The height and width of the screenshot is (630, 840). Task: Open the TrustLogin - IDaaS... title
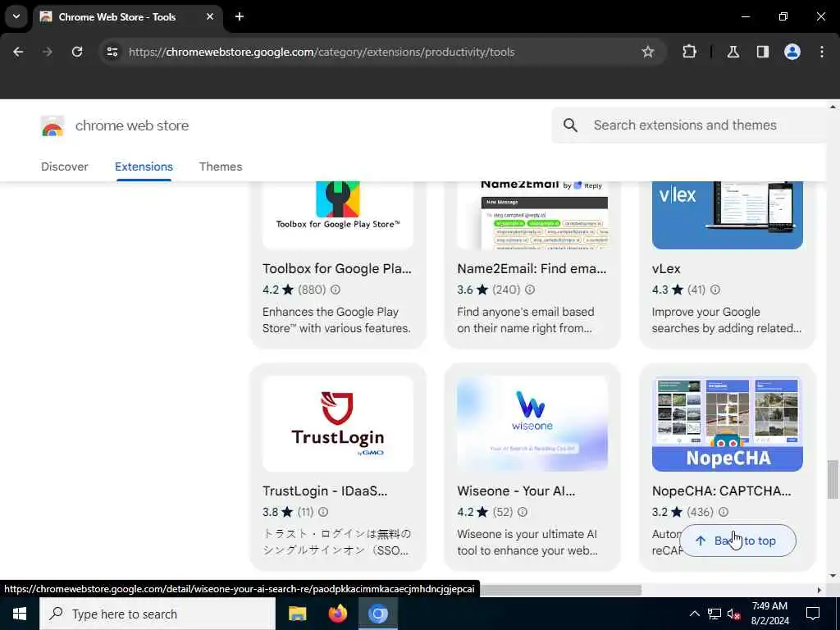click(x=325, y=491)
